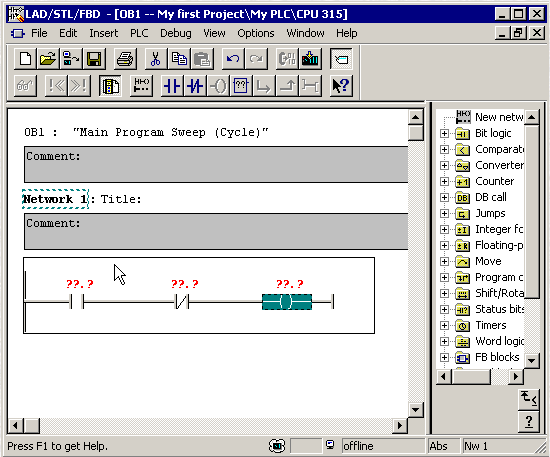
Task: Cut selection with the scissors icon
Action: point(155,59)
